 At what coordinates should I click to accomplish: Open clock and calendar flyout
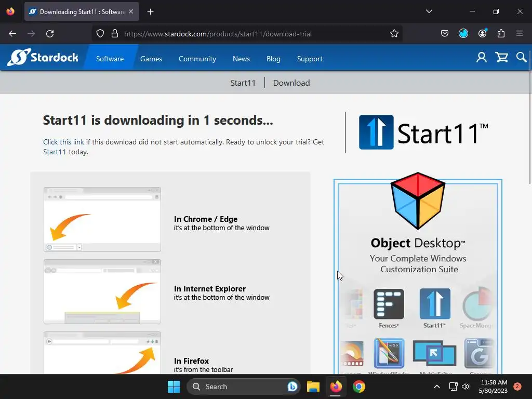point(494,387)
